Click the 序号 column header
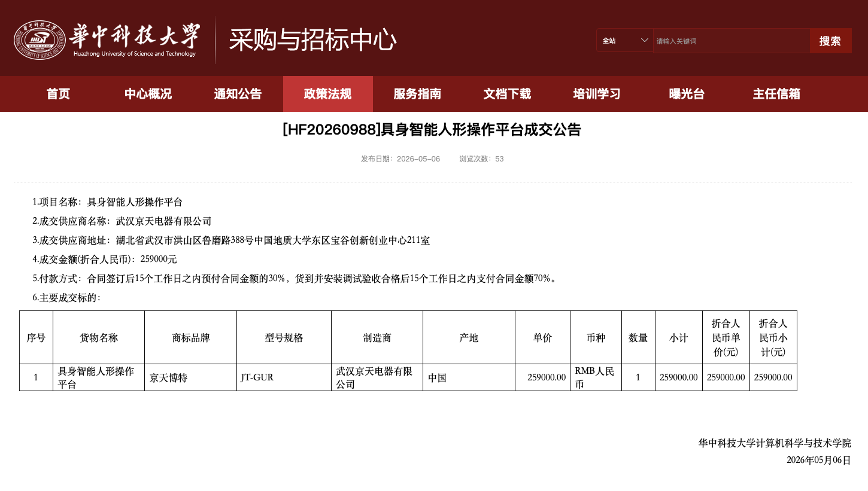This screenshot has height=491, width=868. coord(36,337)
